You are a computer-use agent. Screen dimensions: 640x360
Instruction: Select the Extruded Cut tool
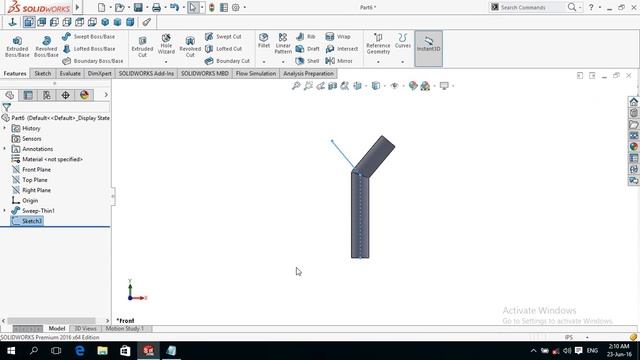click(x=142, y=46)
